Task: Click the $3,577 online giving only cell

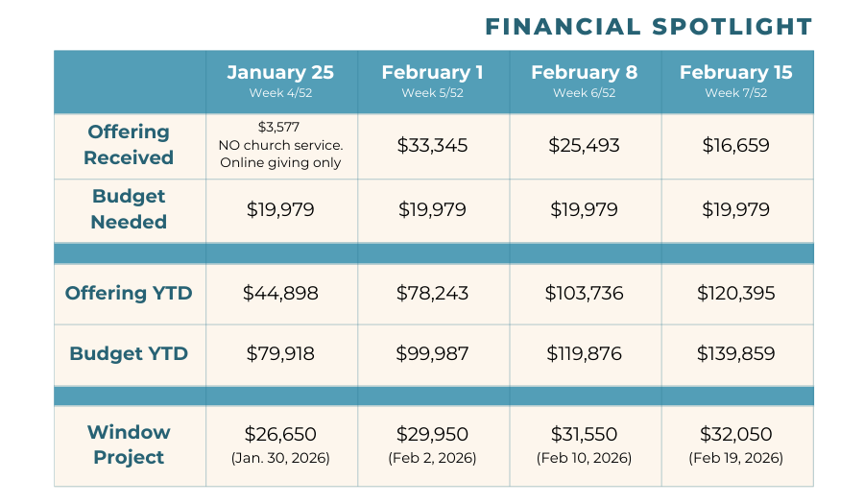Action: coord(281,145)
